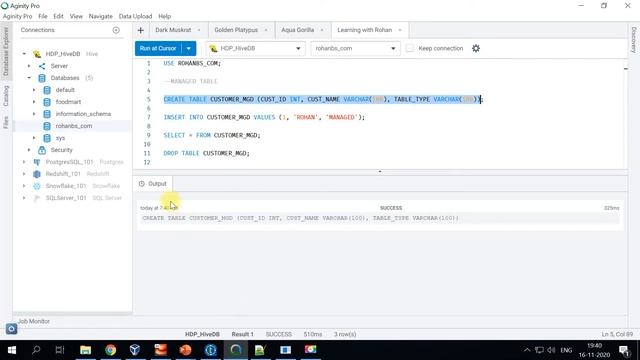Image resolution: width=640 pixels, height=360 pixels.
Task: Open the View menu
Action: 76,16
